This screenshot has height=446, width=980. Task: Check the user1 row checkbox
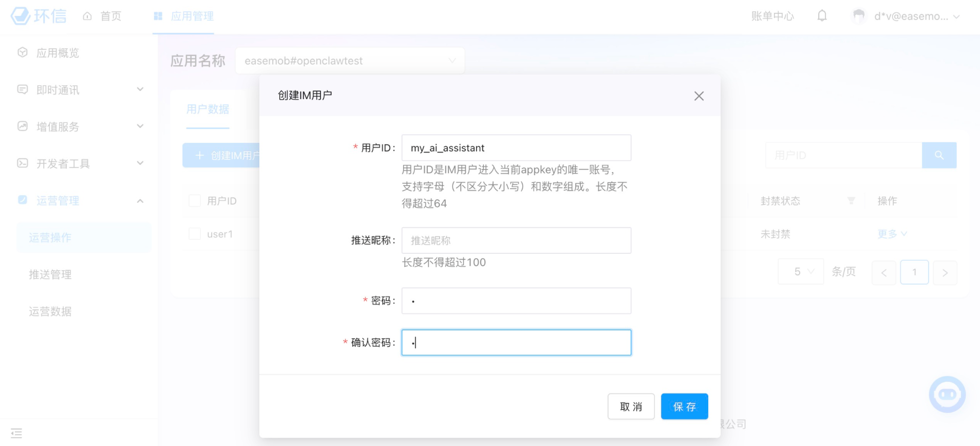195,234
